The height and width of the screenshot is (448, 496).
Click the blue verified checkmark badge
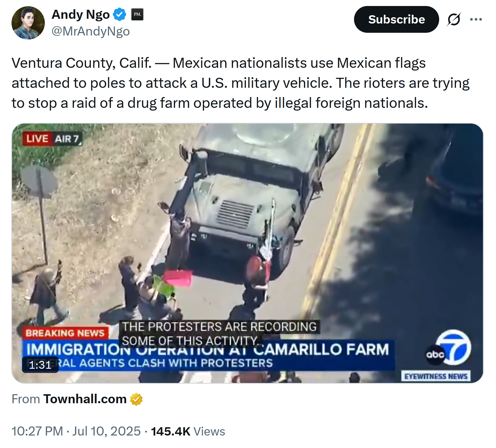pyautogui.click(x=120, y=15)
